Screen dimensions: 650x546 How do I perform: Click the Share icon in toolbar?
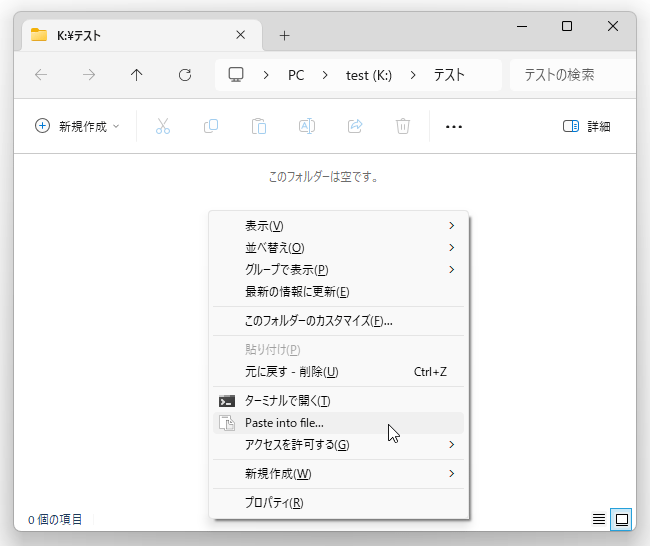355,126
